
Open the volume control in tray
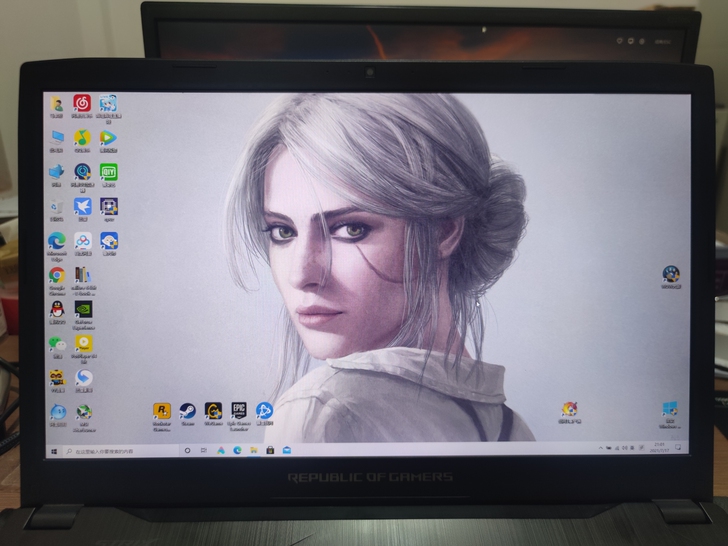pos(625,448)
